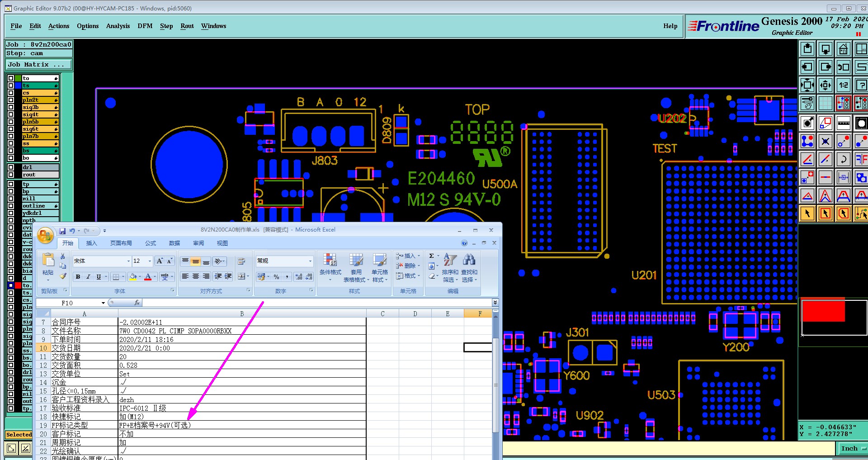Toggle the checkbox for layer sig3b
The image size is (868, 460).
point(11,107)
